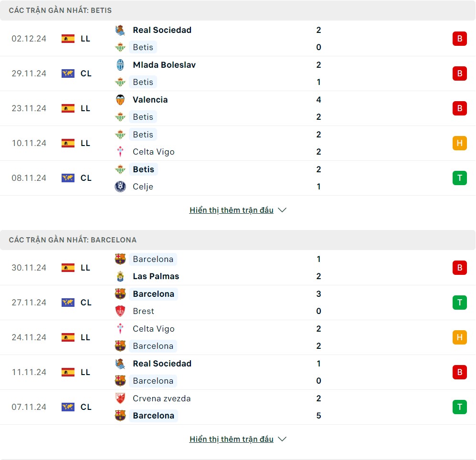Select the 'Các trận gần nhất: Barcelona' header

click(x=73, y=240)
